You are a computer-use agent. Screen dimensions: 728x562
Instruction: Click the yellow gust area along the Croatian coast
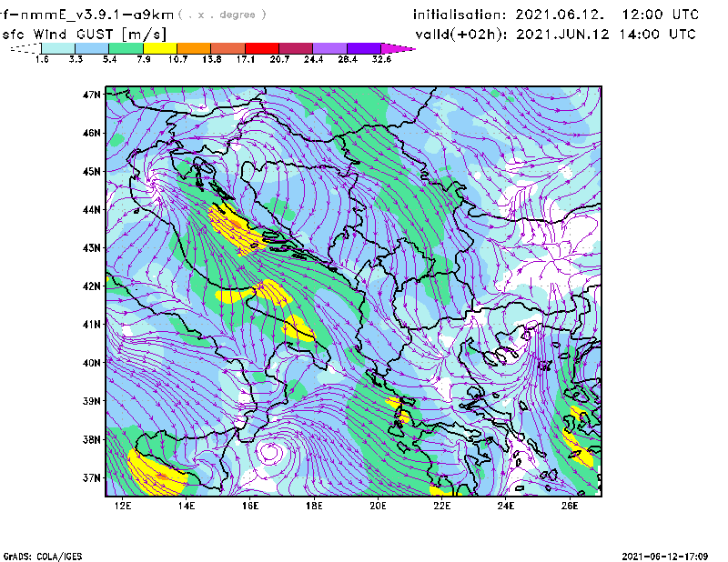pyautogui.click(x=237, y=228)
